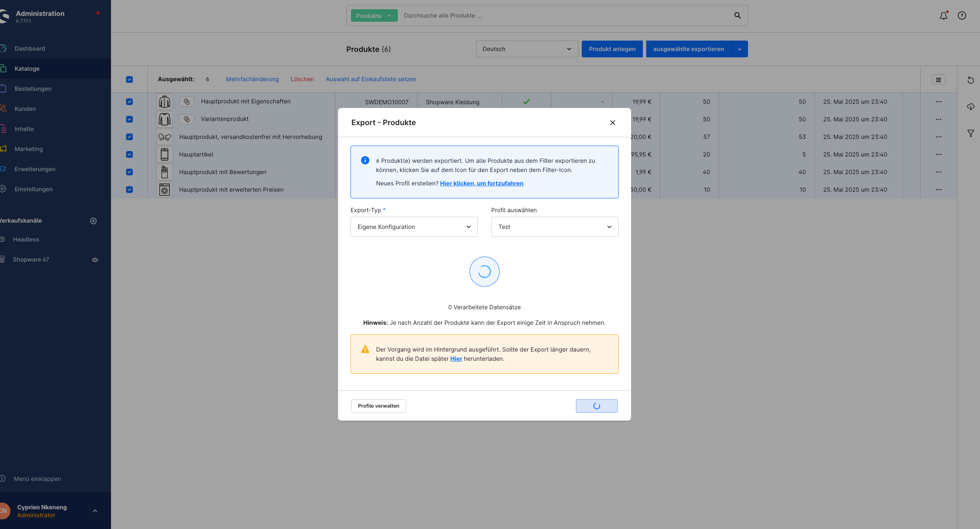Screen dimensions: 980x529
Task: Toggle Shopware 67 storefront eye icon
Action: click(95, 260)
